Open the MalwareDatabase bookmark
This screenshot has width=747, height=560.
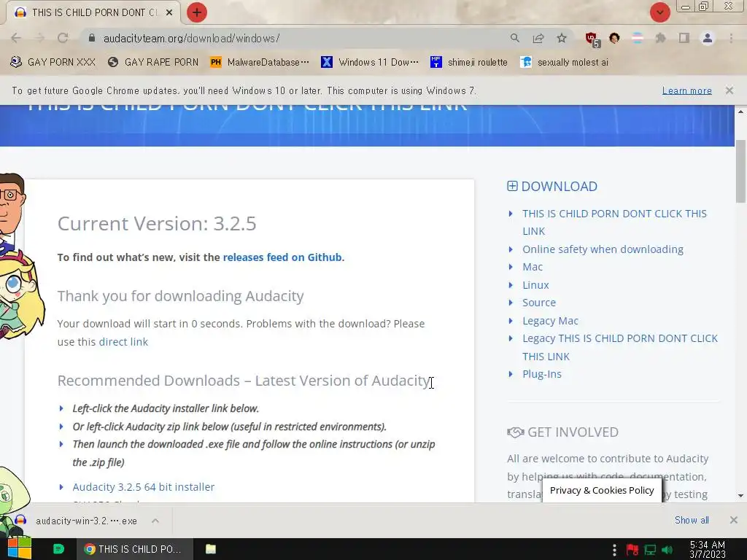[260, 62]
